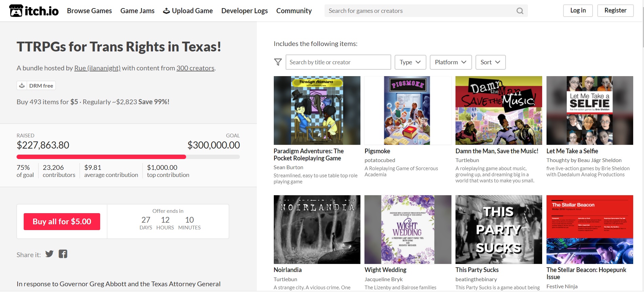Visit creator beatingthebinary's page

(x=476, y=279)
